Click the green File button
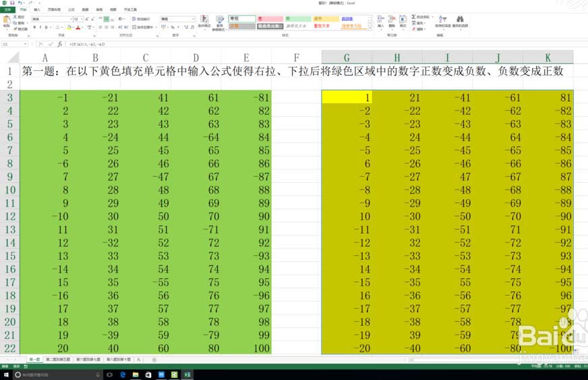The width and height of the screenshot is (588, 380). (7, 10)
